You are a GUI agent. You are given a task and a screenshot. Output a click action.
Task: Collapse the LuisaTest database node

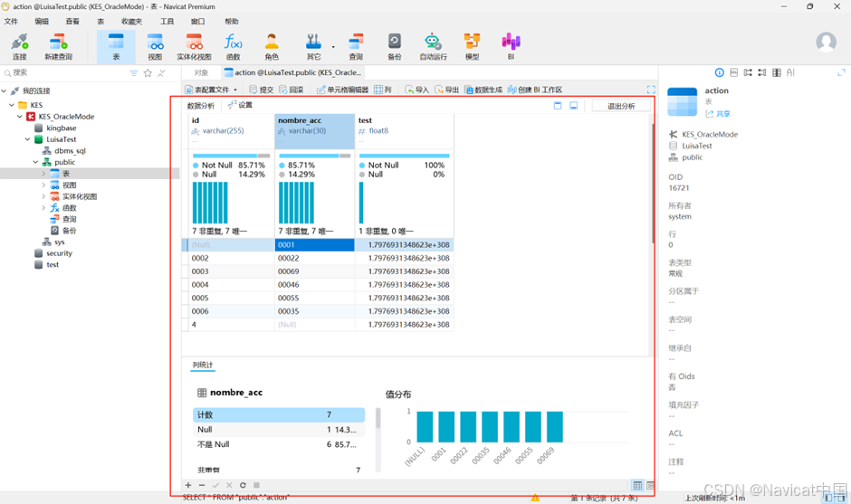[28, 138]
